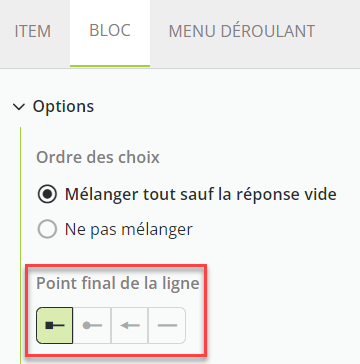The image size is (360, 364).
Task: Go to the MENU DÉROULANT tab
Action: coord(242,31)
